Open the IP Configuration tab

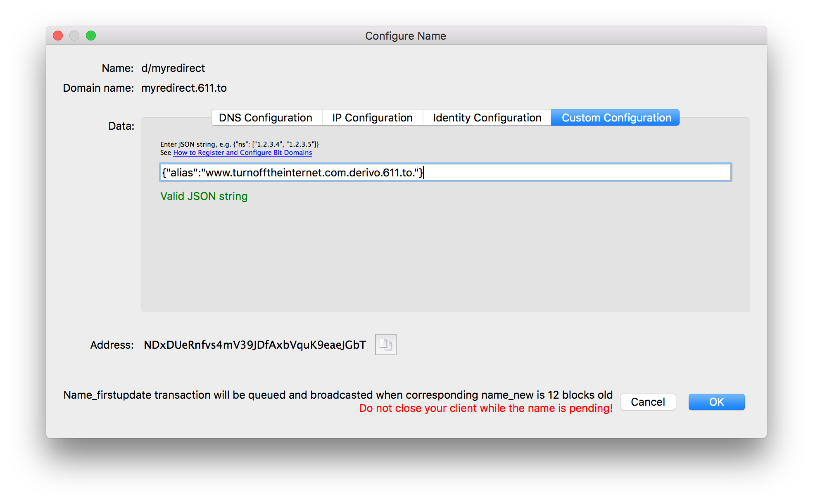pyautogui.click(x=372, y=118)
